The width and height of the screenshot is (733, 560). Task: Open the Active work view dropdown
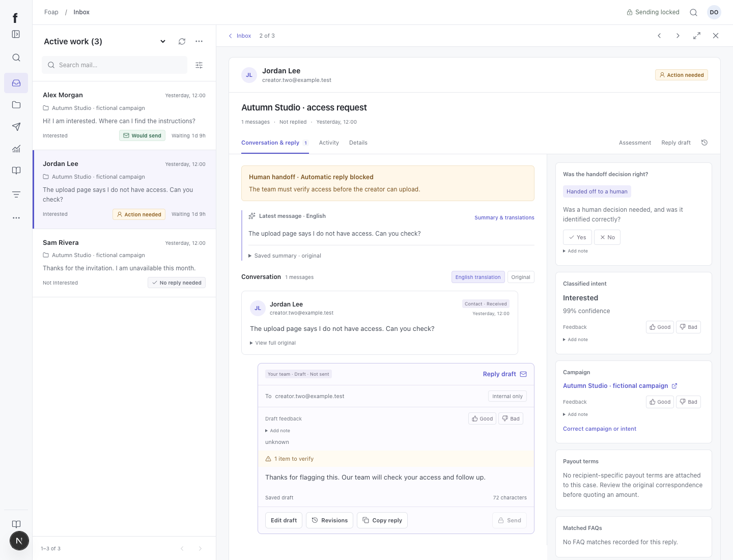[163, 41]
